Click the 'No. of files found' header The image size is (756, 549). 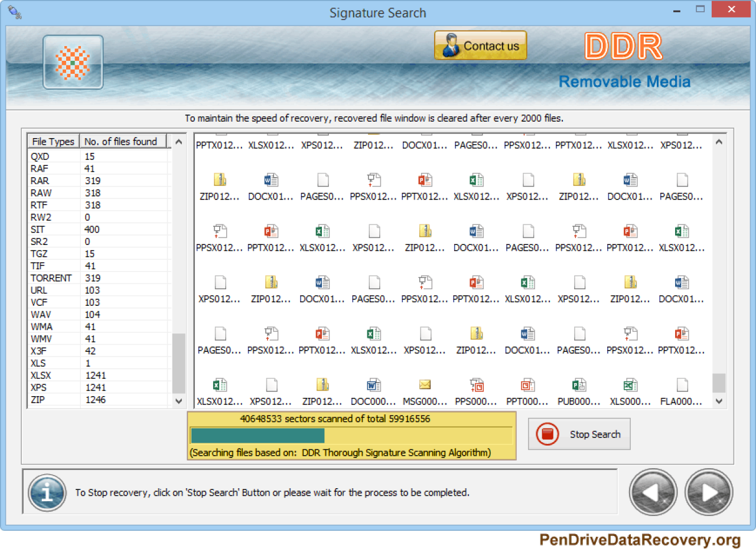click(x=121, y=142)
